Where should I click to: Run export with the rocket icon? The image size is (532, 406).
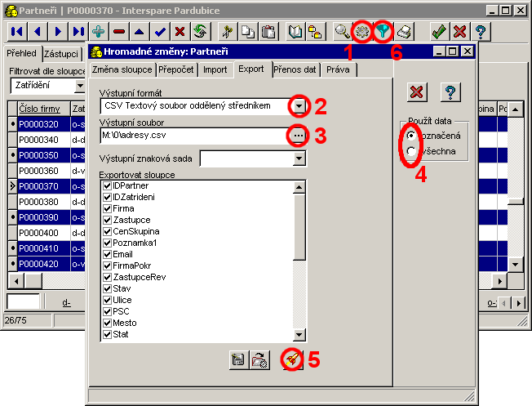tap(289, 358)
